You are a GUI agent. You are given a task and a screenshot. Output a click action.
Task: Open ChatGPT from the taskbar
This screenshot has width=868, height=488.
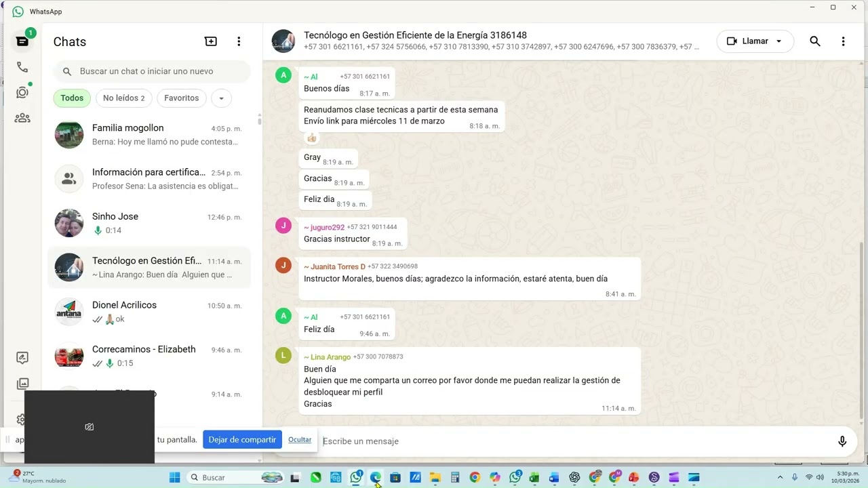point(574,477)
